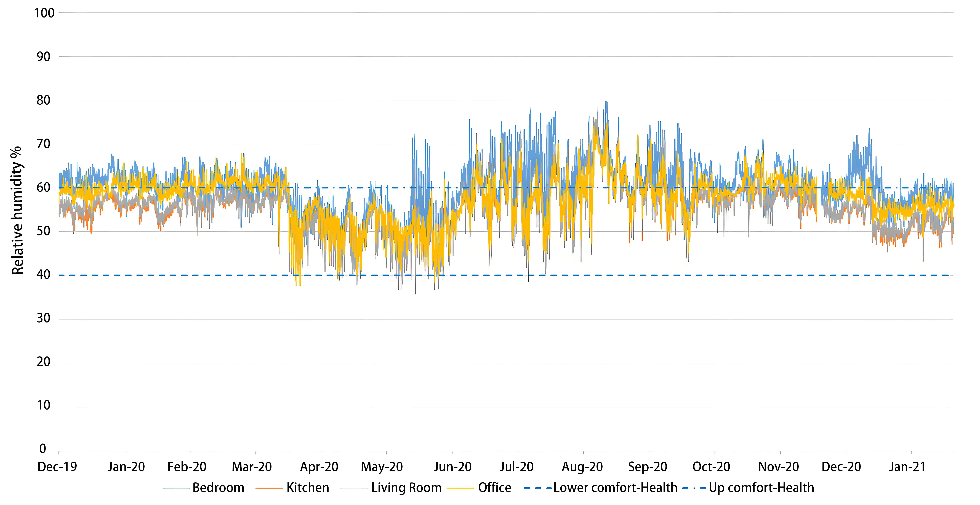Screen dimensions: 980x505
Task: Click the 20 y-axis value
Action: point(43,362)
